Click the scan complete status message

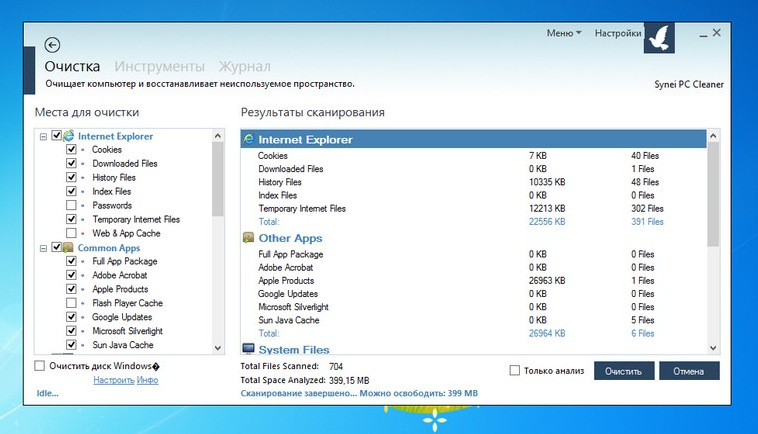(x=359, y=393)
